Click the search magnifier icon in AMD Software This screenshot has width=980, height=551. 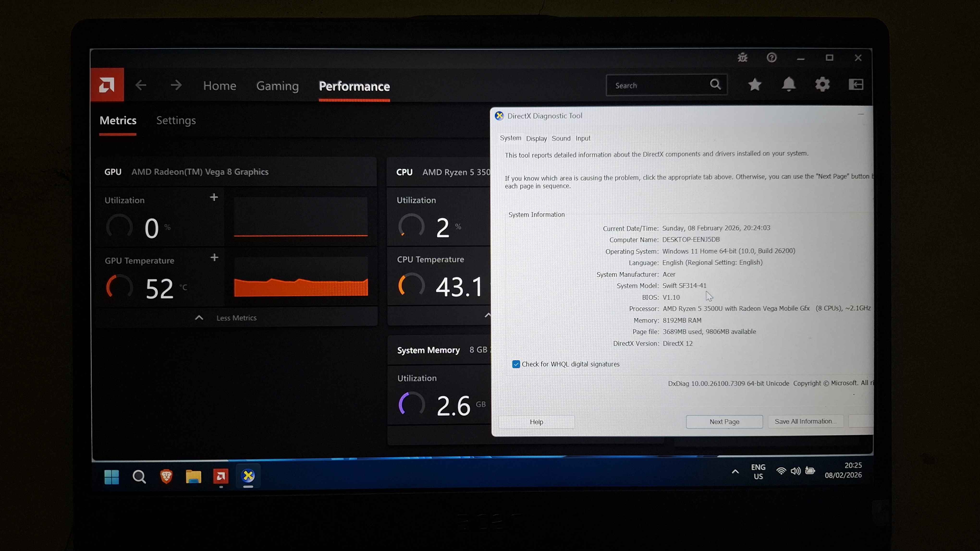tap(715, 84)
